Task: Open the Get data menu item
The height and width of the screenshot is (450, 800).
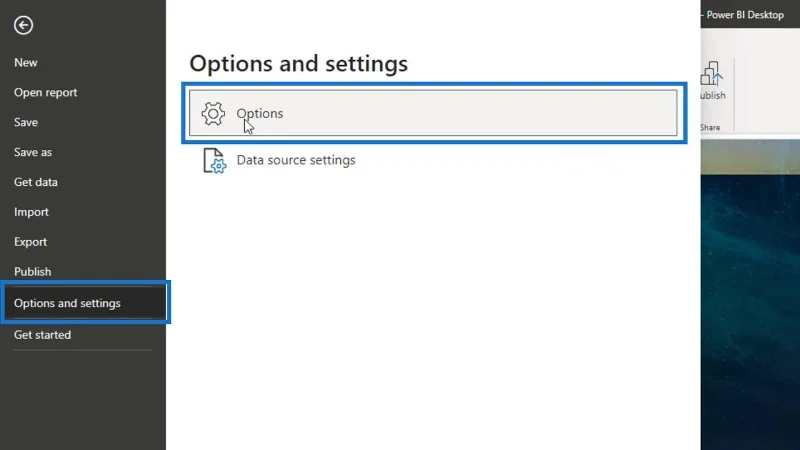Action: (36, 182)
